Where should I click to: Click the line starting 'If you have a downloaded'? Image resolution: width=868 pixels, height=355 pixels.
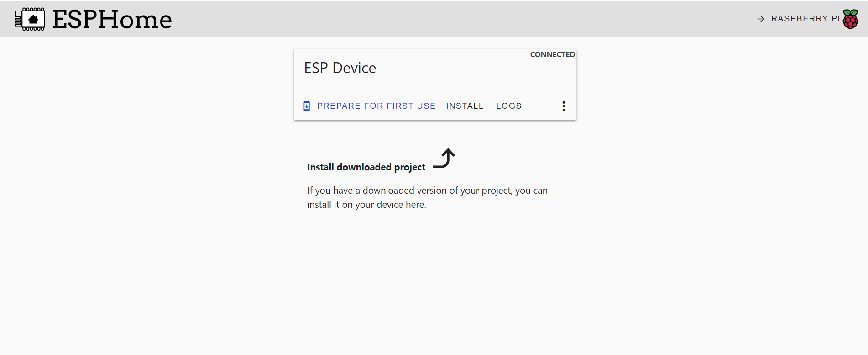coord(427,191)
